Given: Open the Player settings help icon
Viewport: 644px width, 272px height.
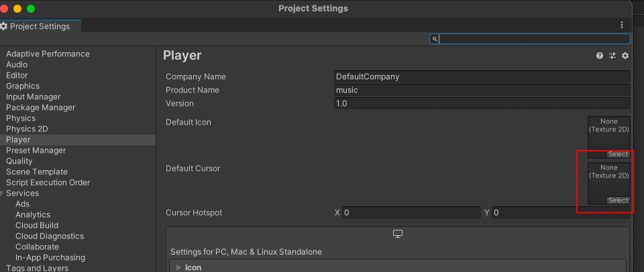Looking at the screenshot, I should [600, 56].
